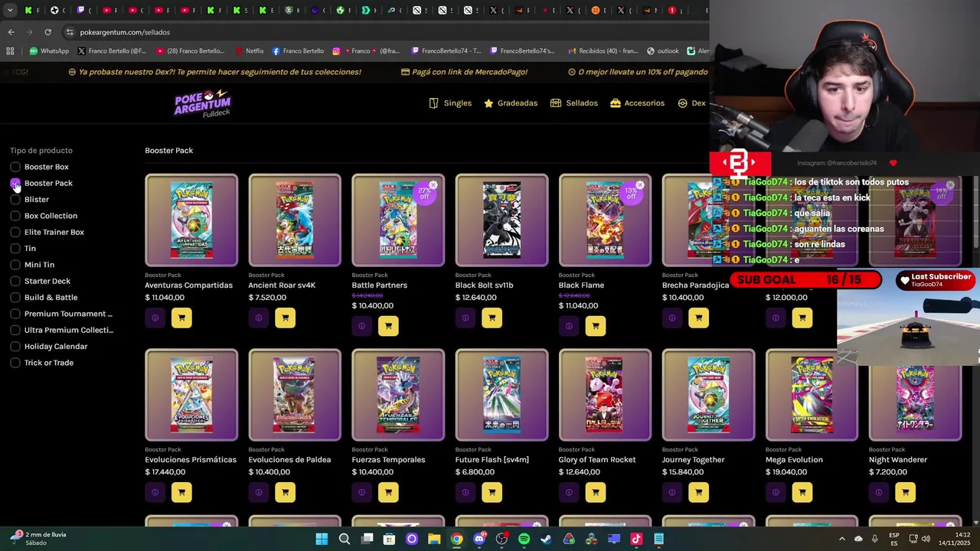The height and width of the screenshot is (551, 980).
Task: Open WhatsApp bookmark
Action: (x=49, y=51)
